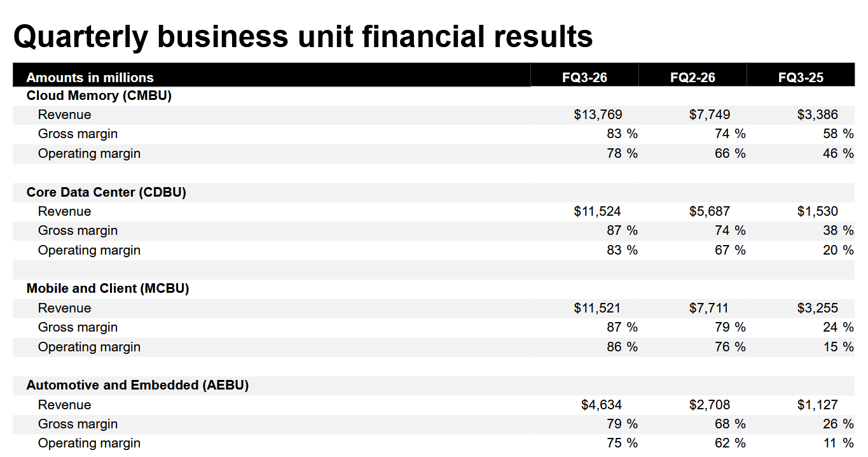The image size is (868, 457).
Task: Select the CMBU gross margin 83 % cell
Action: point(622,134)
